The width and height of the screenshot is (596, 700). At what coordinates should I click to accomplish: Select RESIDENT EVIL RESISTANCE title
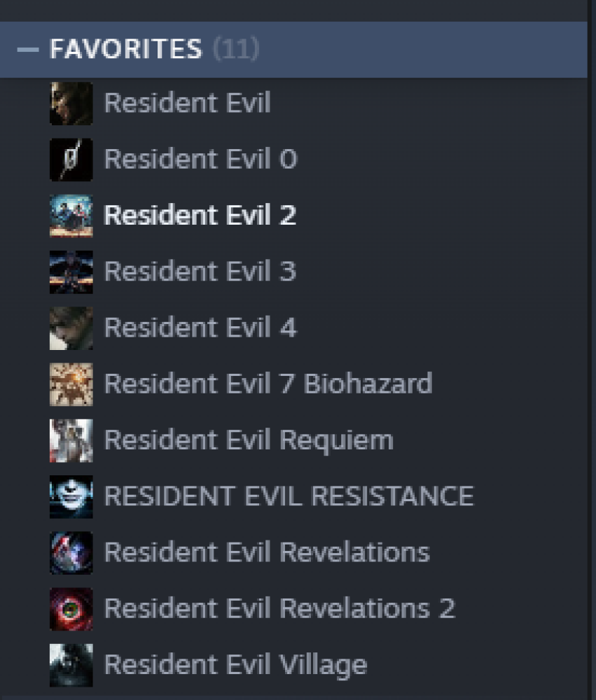pos(289,496)
